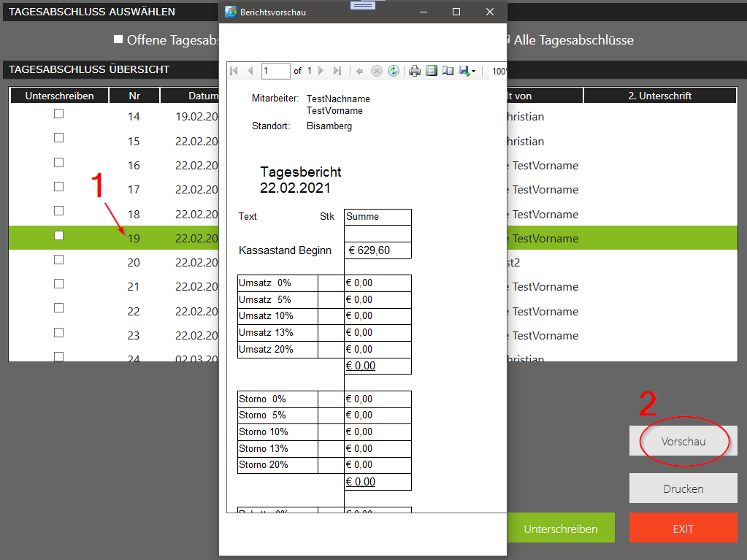Select table row number 17
This screenshot has height=560, width=747.
click(134, 190)
